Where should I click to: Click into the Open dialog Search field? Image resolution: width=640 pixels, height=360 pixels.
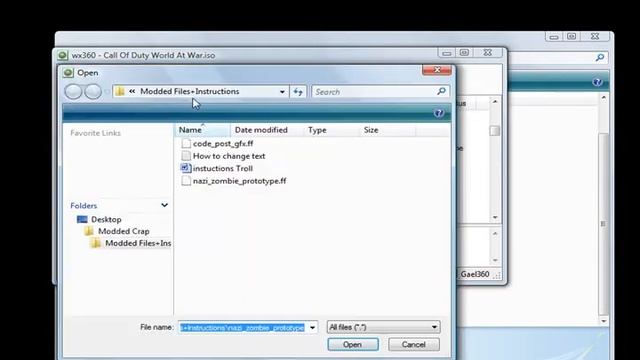(373, 92)
